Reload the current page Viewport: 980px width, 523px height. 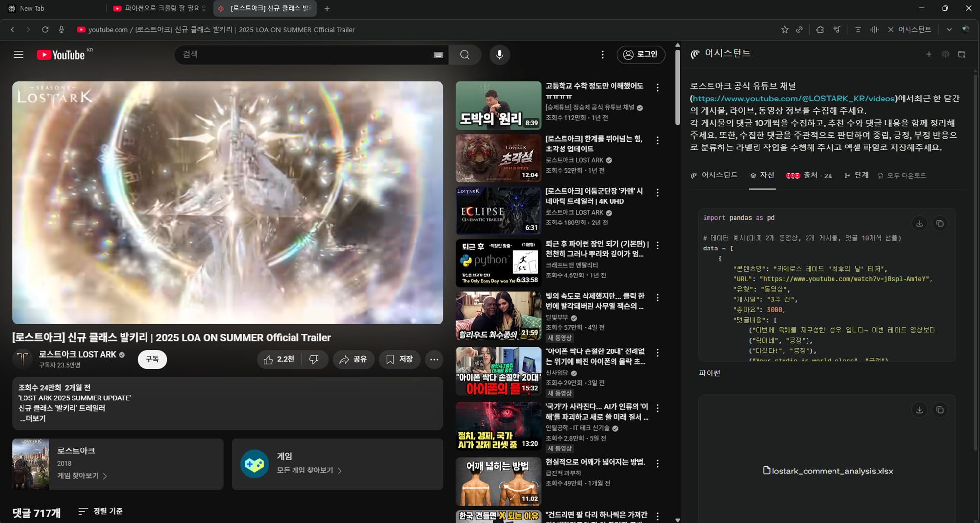pyautogui.click(x=45, y=30)
